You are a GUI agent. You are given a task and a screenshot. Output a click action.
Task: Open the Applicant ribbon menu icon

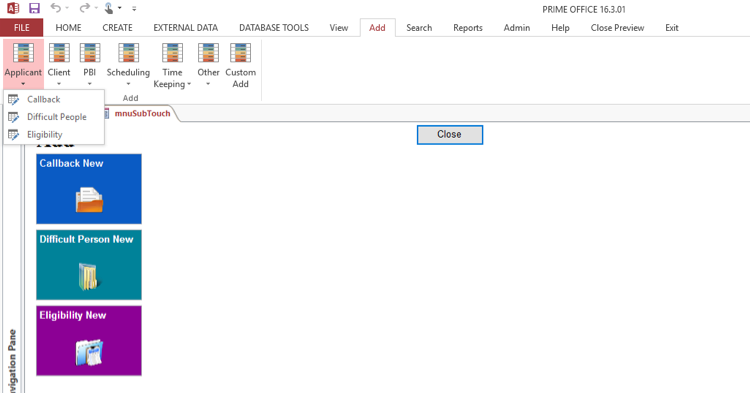(23, 53)
